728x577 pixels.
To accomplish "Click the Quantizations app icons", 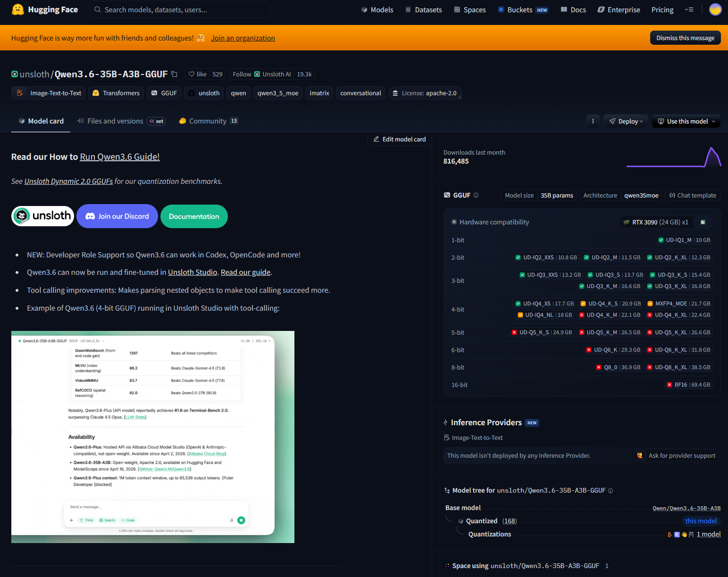I will [680, 534].
